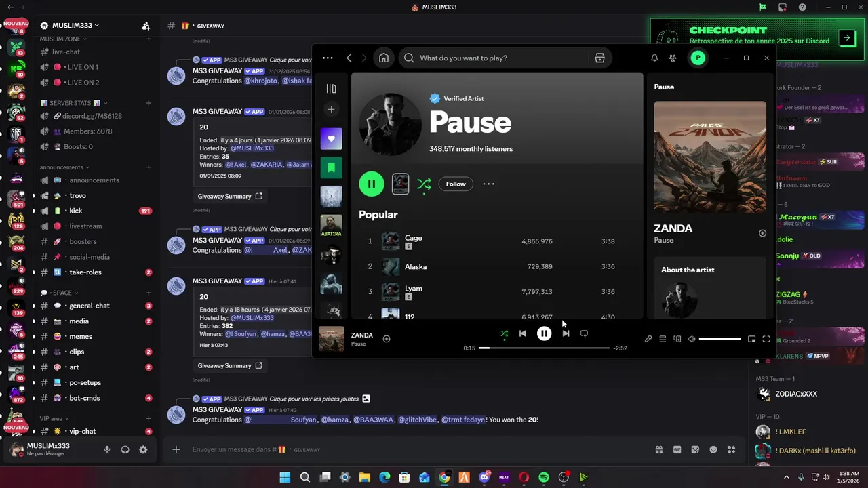Open Checkpoint banner arrow button

pos(847,38)
